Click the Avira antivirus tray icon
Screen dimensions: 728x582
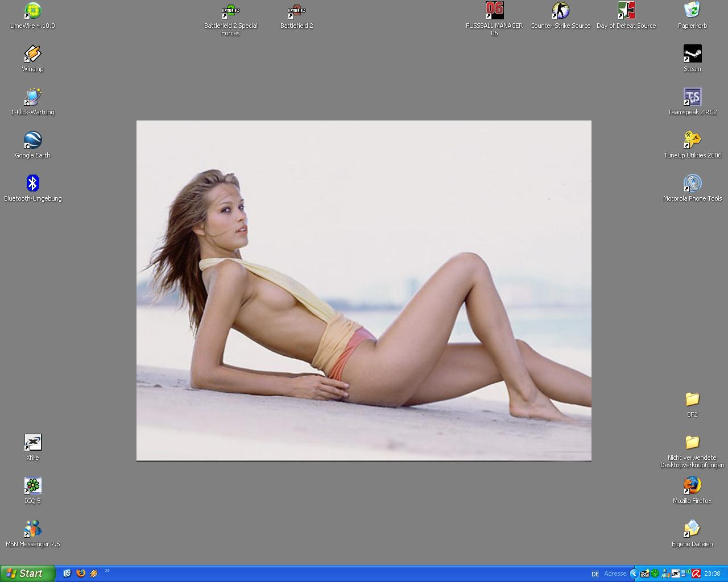(696, 573)
